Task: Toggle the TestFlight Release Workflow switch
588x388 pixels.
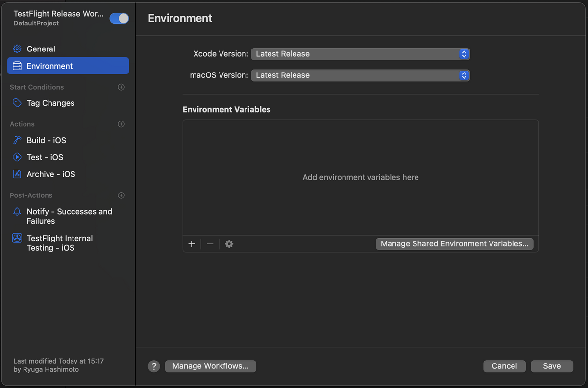Action: click(x=119, y=18)
